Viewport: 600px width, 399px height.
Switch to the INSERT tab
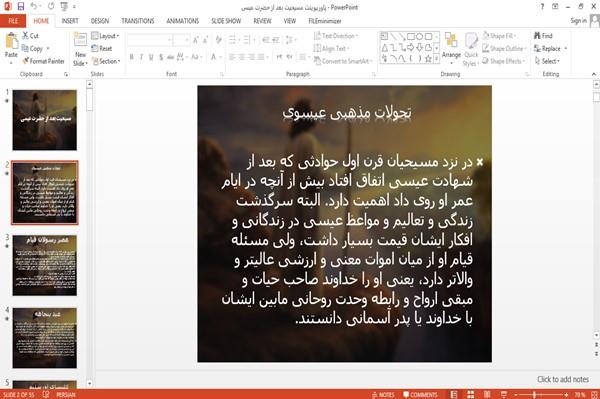70,21
